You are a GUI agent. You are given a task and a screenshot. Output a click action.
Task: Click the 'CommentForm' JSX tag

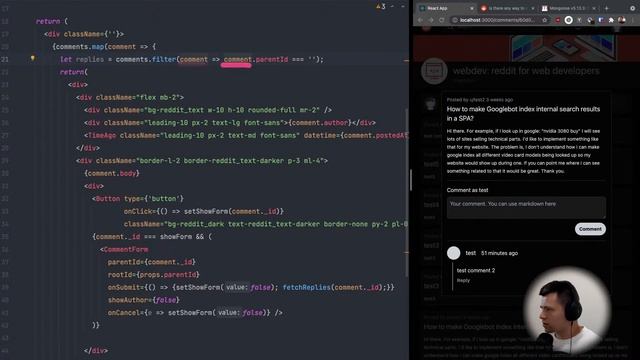126,249
